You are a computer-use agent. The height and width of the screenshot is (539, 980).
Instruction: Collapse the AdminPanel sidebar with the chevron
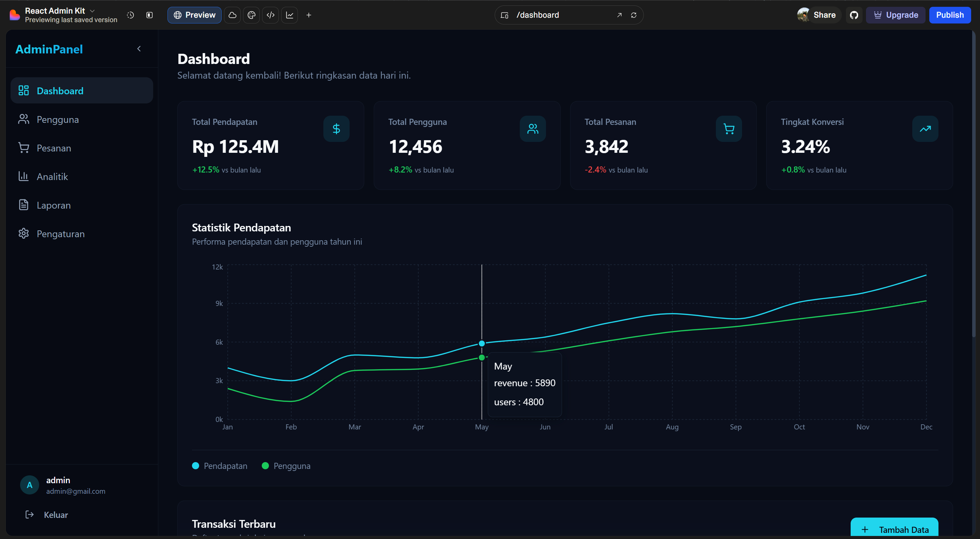tap(139, 49)
